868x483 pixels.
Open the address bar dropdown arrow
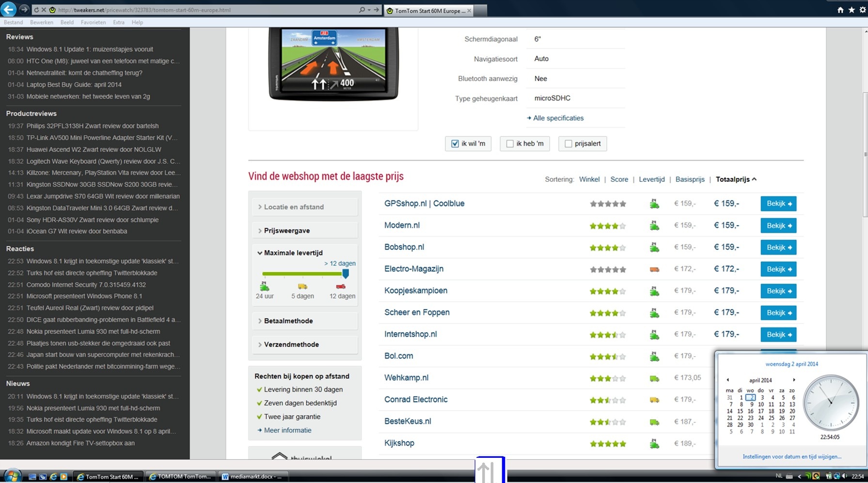click(369, 10)
